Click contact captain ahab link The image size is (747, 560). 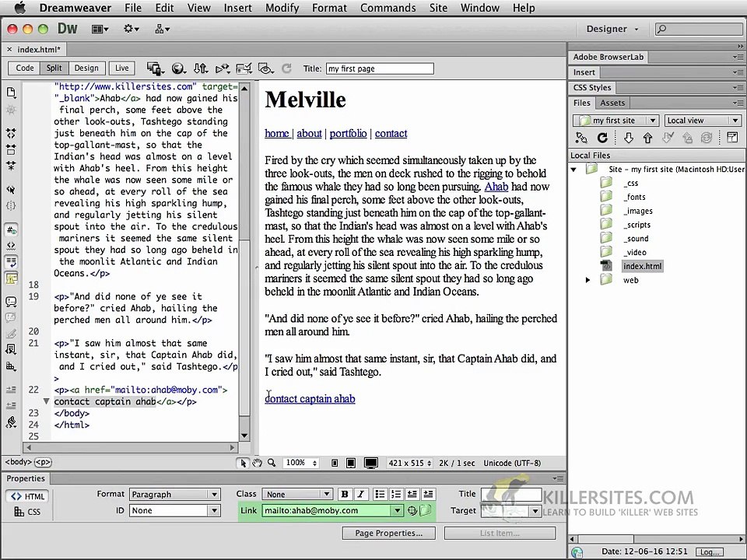(310, 398)
